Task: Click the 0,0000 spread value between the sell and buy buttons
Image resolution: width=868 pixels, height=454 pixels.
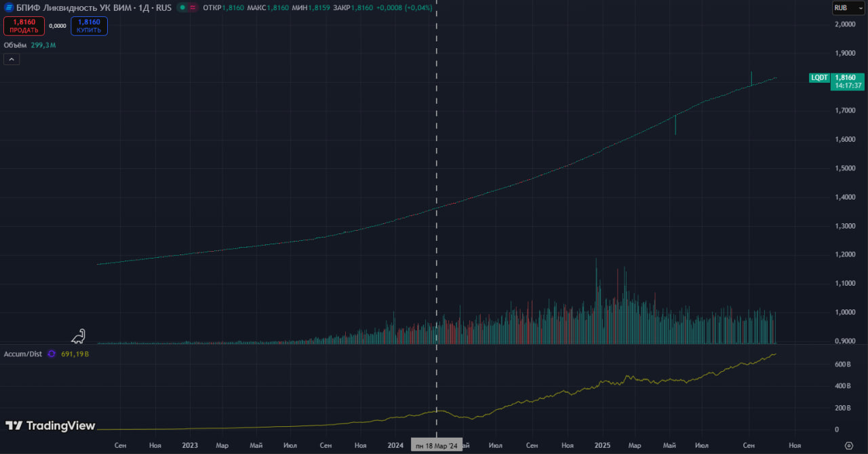Action: tap(58, 26)
